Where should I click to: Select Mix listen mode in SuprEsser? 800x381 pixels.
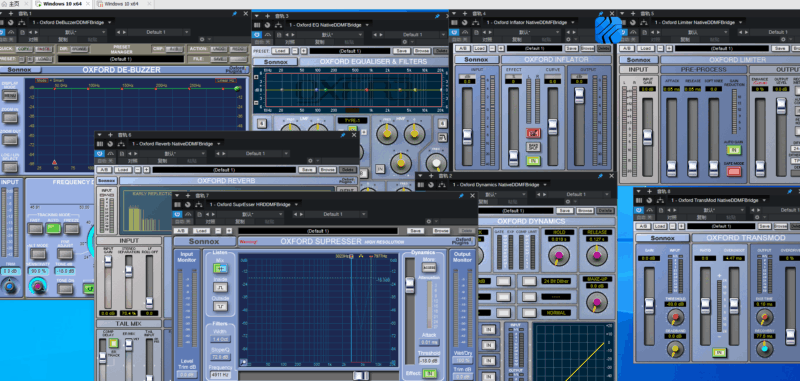coord(220,269)
